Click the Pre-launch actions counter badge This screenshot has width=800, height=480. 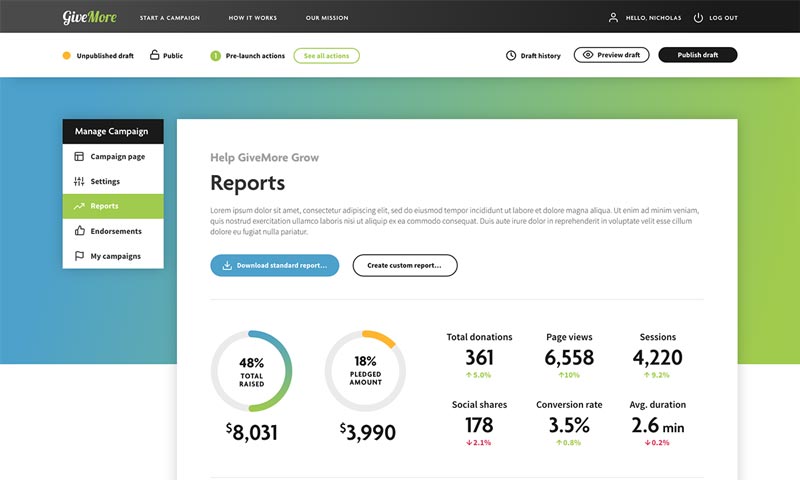[x=215, y=56]
